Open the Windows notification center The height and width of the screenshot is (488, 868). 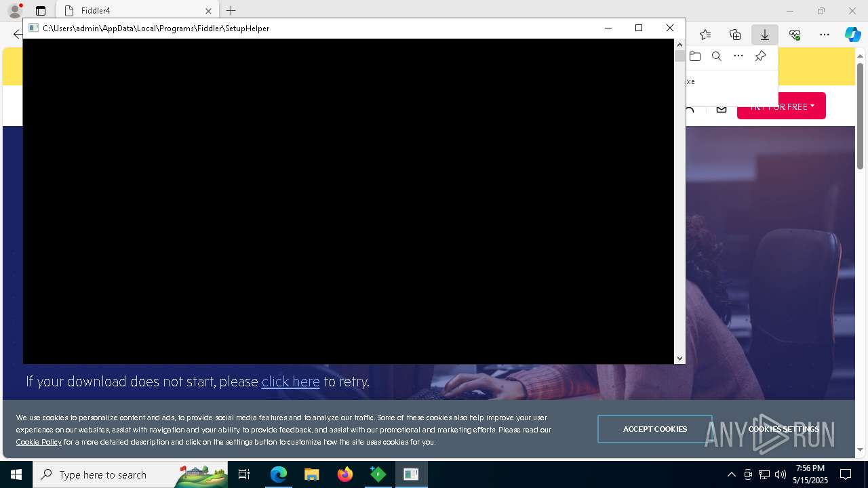[x=846, y=474]
